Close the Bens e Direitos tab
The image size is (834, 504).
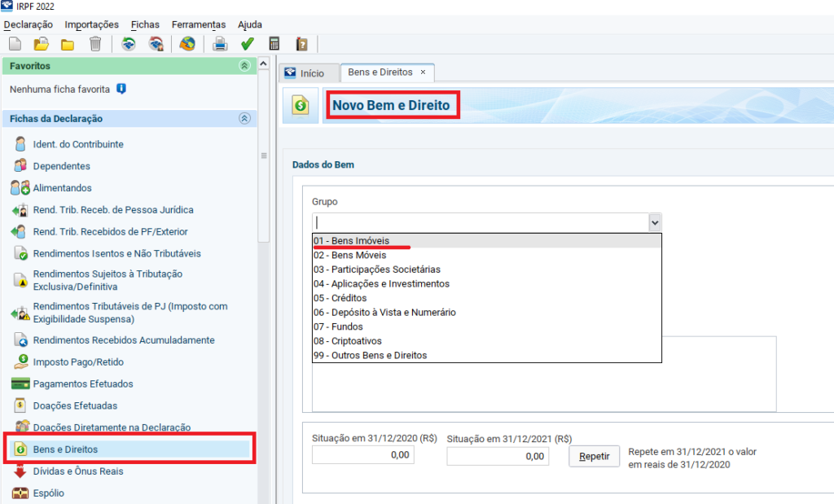coord(423,72)
